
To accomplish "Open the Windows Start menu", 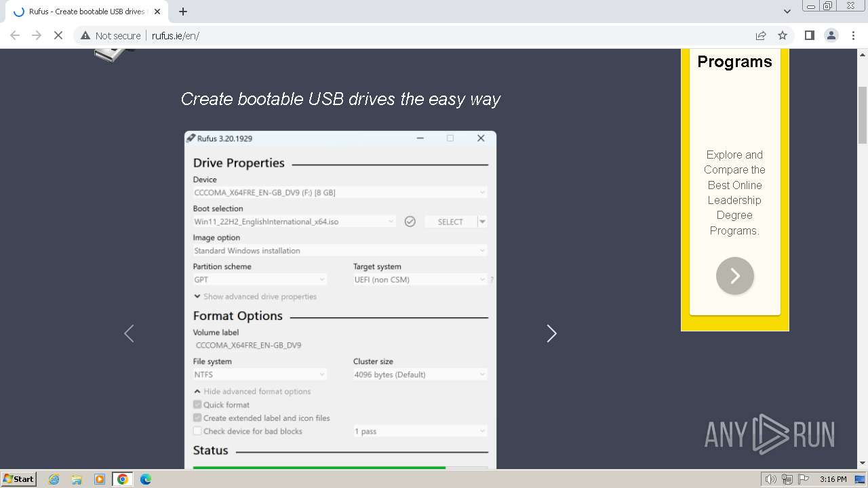I will coord(19,479).
